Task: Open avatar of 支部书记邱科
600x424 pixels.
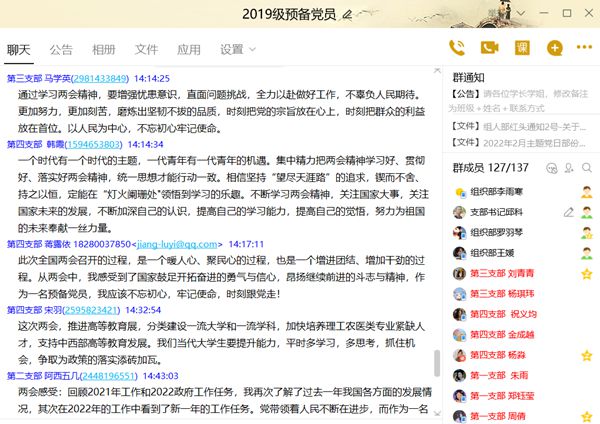Action: [x=460, y=212]
